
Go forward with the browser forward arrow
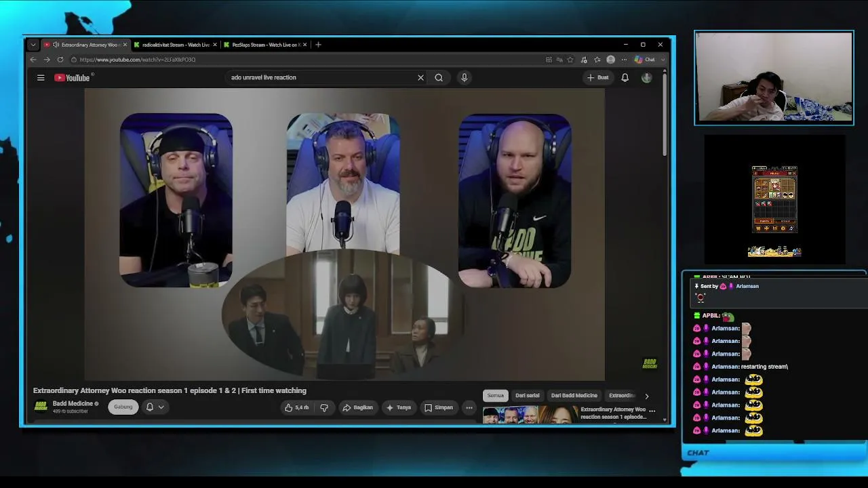[x=47, y=60]
